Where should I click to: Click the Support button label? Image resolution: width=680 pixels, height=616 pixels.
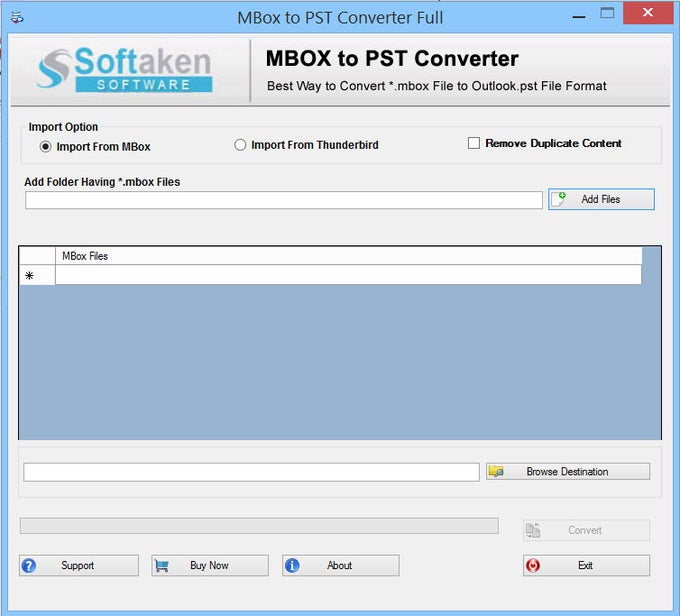tap(78, 565)
